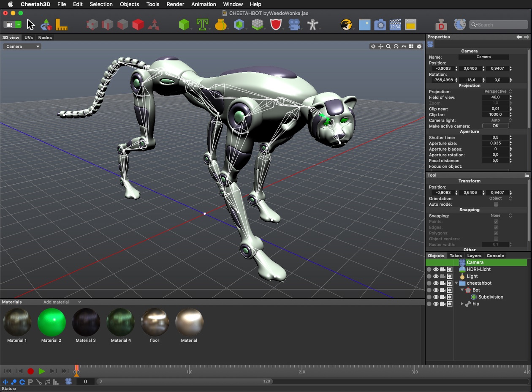Click the yellow vase spline object icon
Screen dimensions: 532x392
point(220,24)
